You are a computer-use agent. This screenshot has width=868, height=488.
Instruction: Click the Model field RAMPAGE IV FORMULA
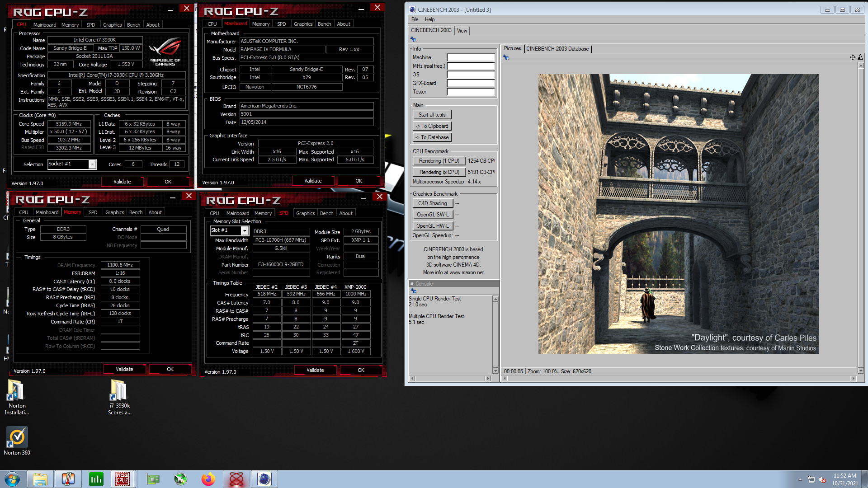[x=282, y=50]
